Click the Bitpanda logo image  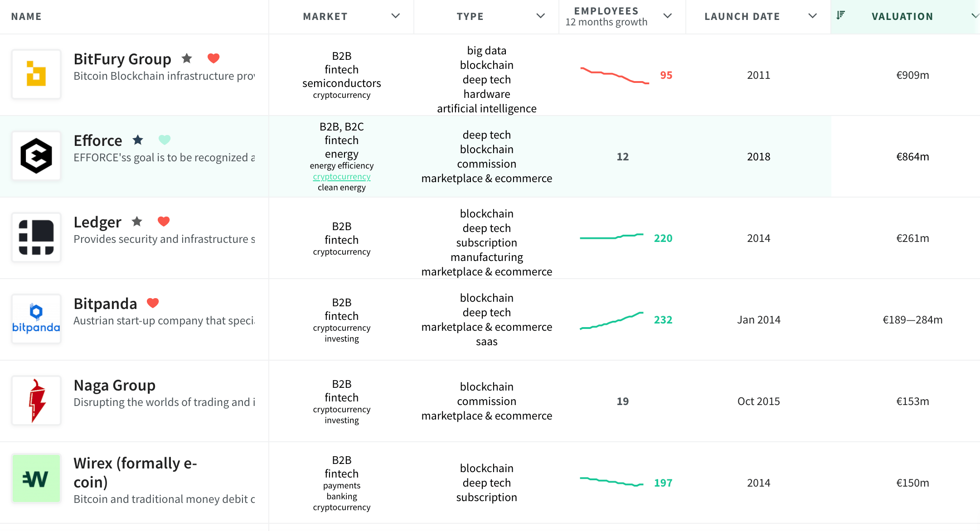[x=36, y=319]
